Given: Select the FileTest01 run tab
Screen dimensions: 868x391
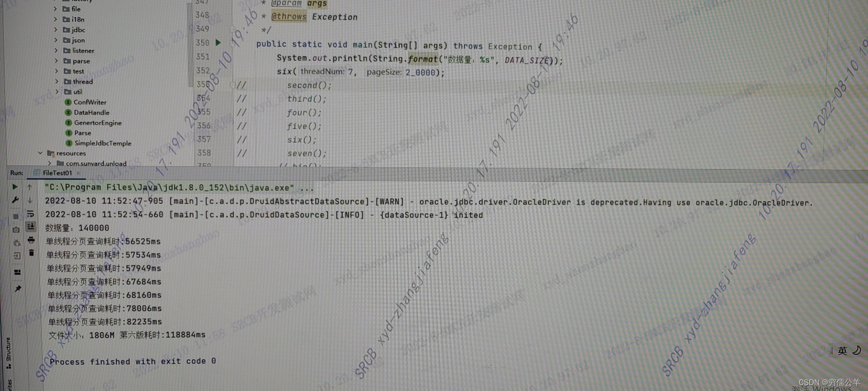Looking at the screenshot, I should pyautogui.click(x=57, y=173).
